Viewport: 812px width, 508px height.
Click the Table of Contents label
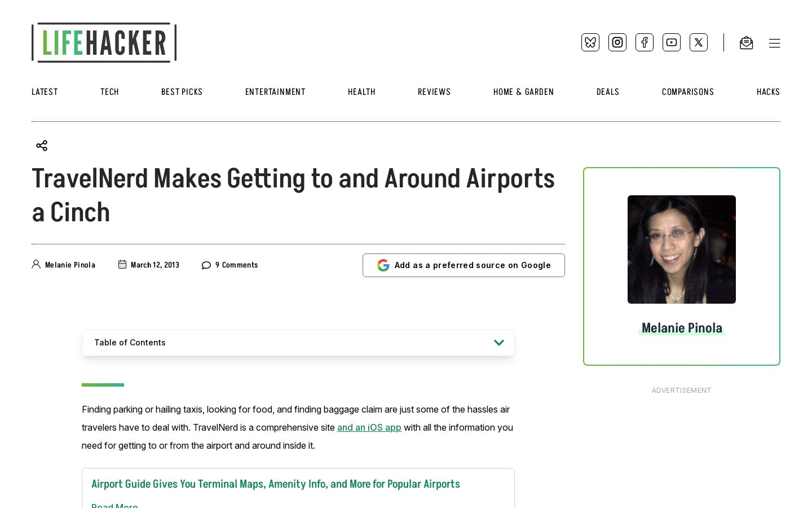(130, 343)
